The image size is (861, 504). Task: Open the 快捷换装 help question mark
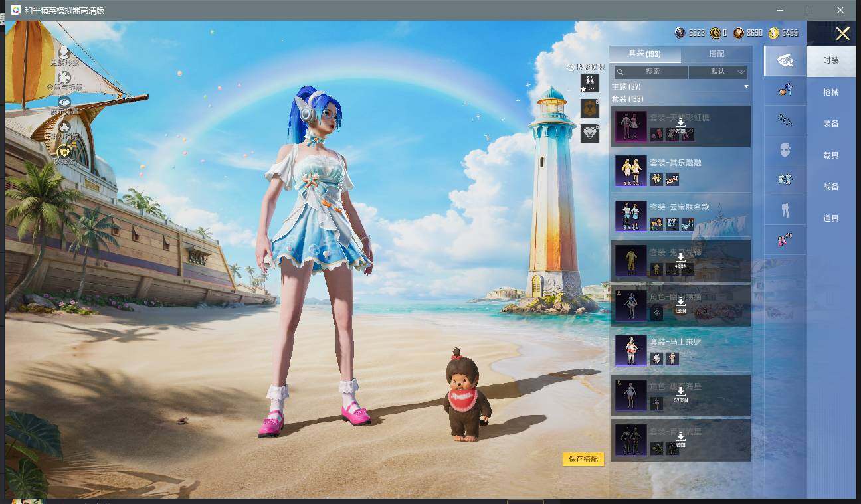[x=570, y=67]
